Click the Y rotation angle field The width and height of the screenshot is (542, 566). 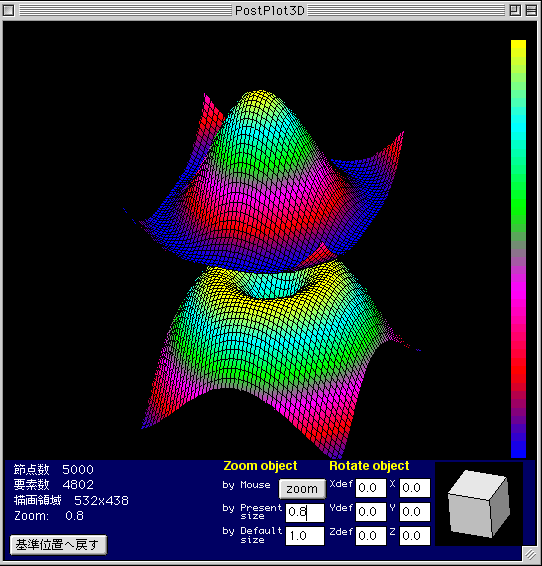pyautogui.click(x=415, y=512)
